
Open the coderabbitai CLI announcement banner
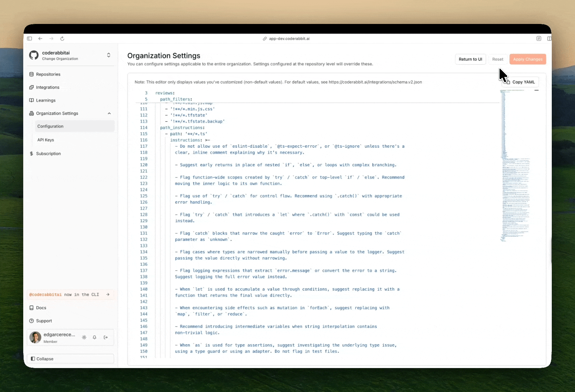click(x=70, y=295)
